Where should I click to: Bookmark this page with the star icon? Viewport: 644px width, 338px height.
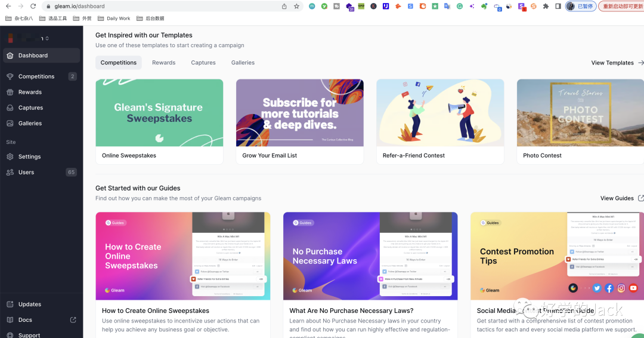pos(296,6)
